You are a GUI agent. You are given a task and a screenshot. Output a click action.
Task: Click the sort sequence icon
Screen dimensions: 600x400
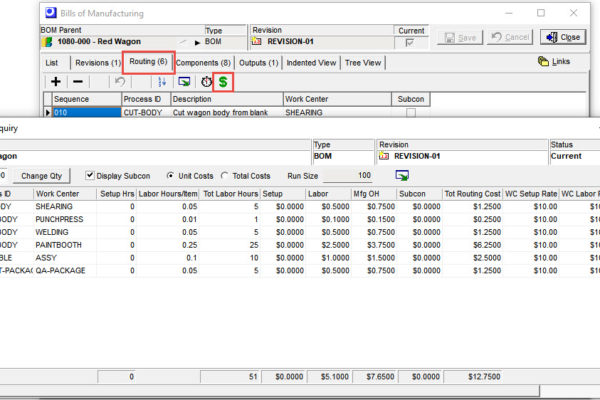point(162,82)
